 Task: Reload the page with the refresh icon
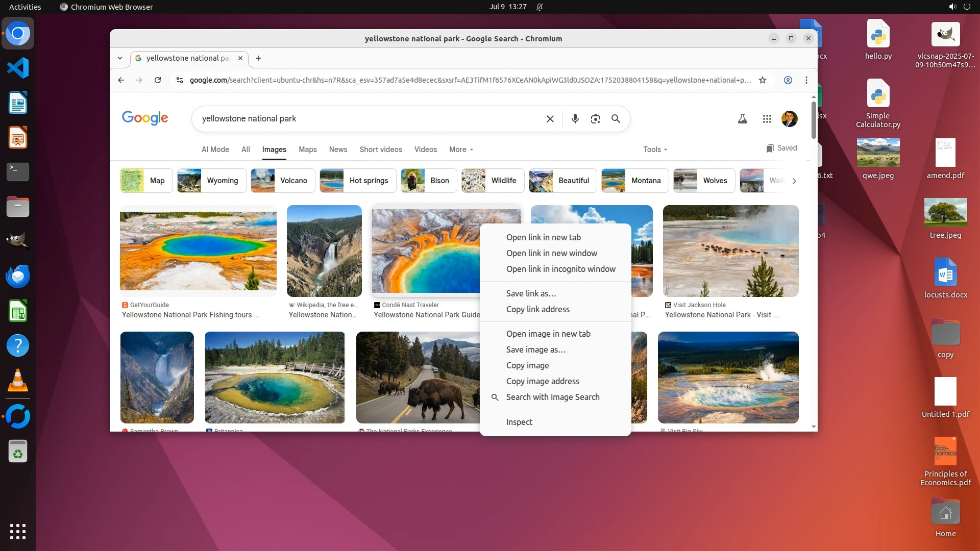tap(158, 80)
